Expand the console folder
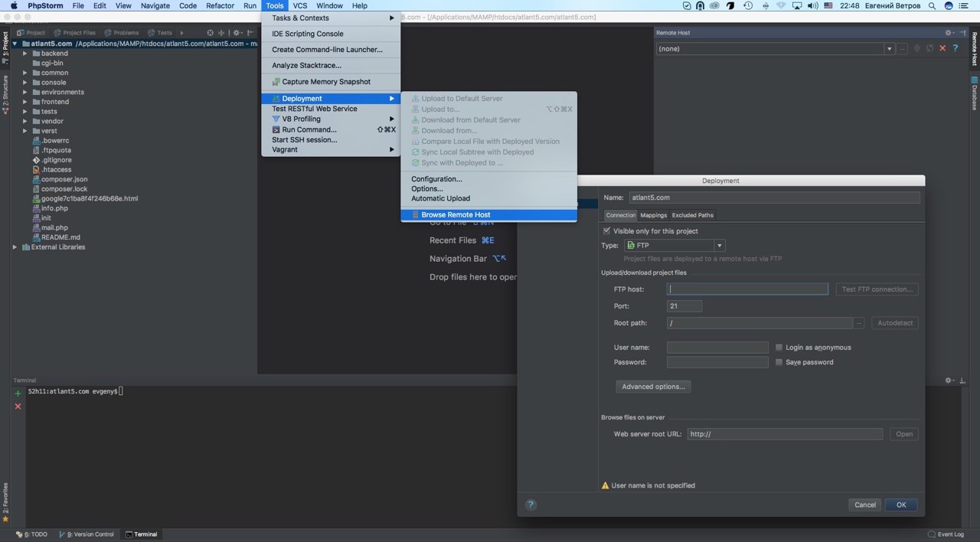The height and width of the screenshot is (542, 980). pos(25,83)
